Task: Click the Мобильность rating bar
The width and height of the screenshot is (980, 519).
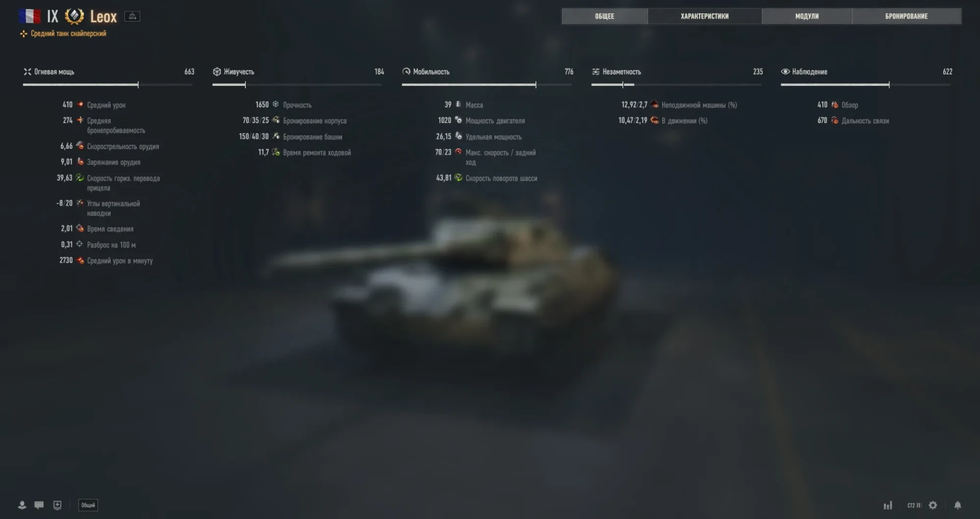Action: [x=486, y=85]
